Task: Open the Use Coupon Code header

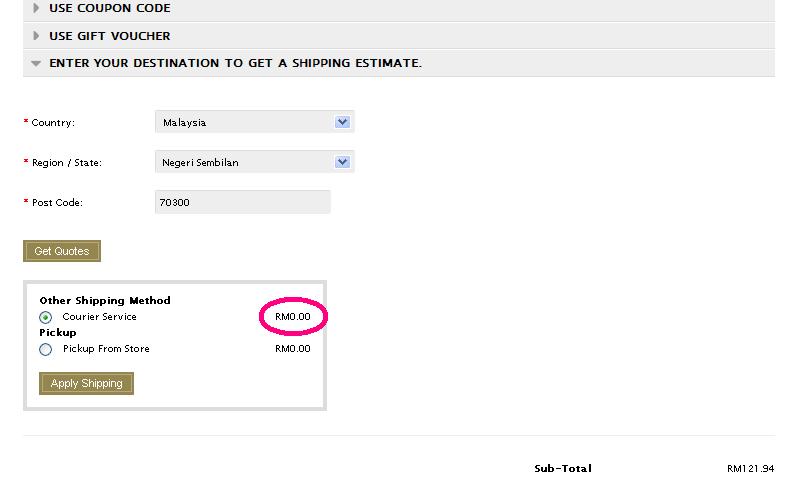Action: coord(110,8)
